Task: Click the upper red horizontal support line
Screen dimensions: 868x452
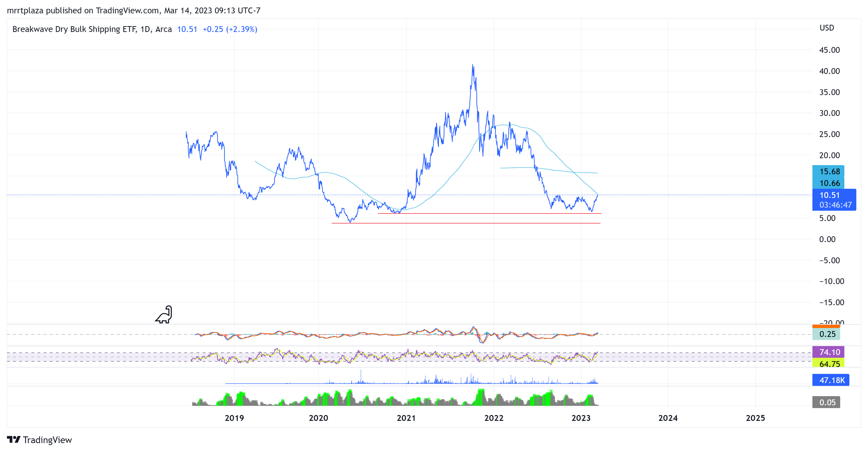Action: (489, 213)
